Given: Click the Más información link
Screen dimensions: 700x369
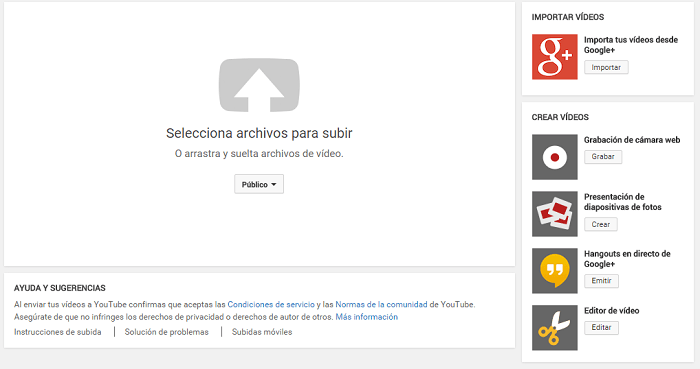Looking at the screenshot, I should (x=367, y=317).
